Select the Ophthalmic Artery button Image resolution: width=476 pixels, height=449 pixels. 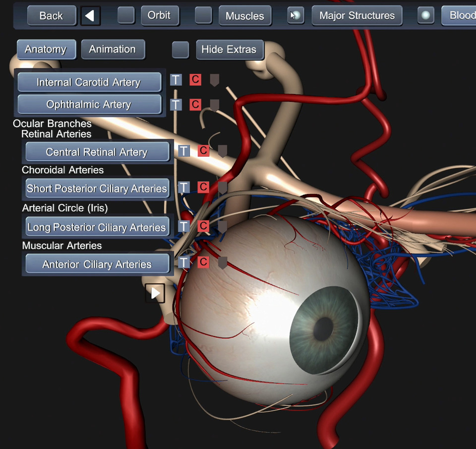[89, 105]
